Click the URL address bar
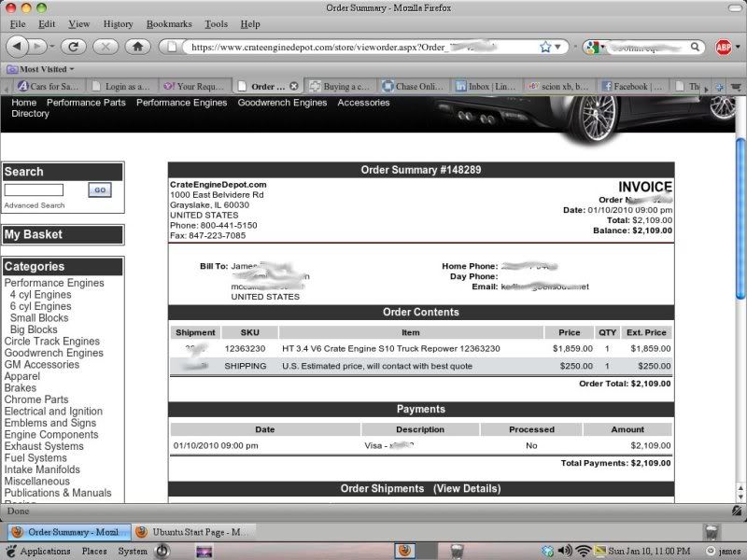This screenshot has height=560, width=747. (x=362, y=47)
